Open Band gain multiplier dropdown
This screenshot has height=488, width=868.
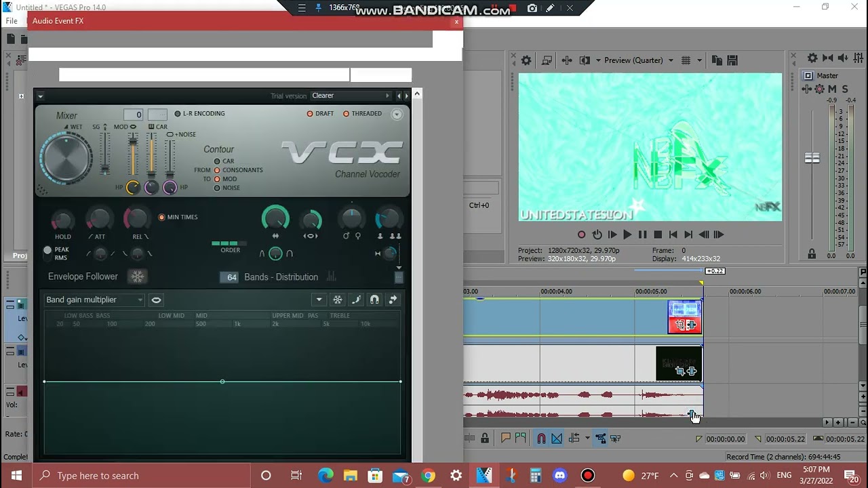[94, 300]
